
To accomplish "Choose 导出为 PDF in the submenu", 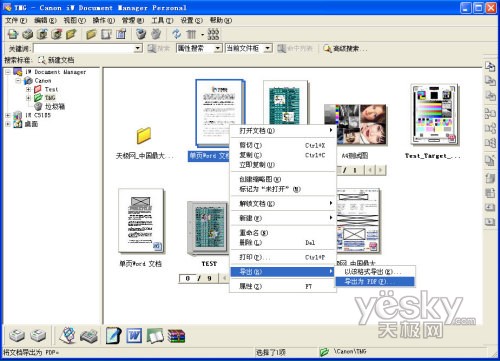I will (x=375, y=282).
